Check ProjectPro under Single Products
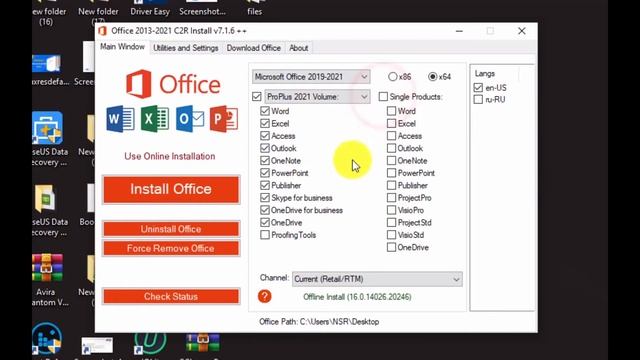 coord(391,198)
